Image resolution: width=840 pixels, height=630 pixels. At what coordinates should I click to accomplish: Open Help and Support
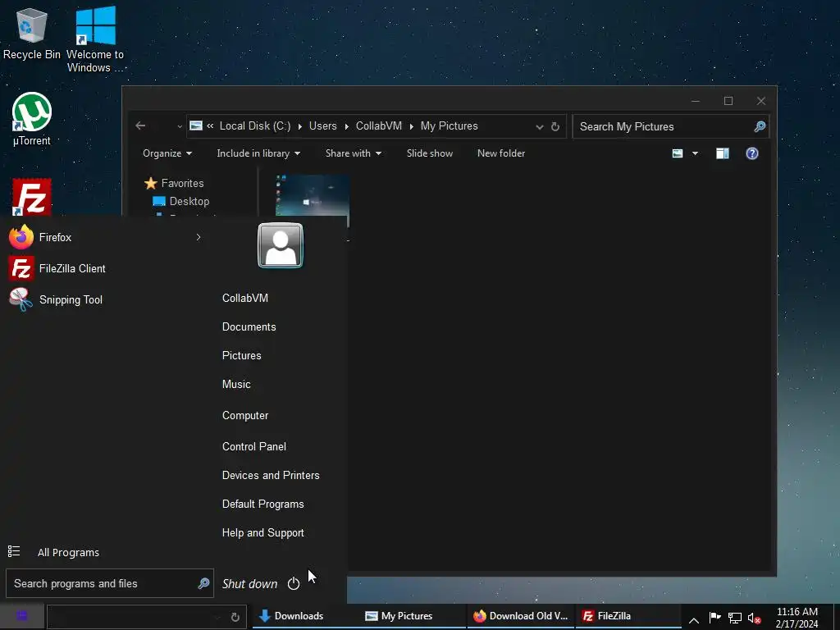263,533
